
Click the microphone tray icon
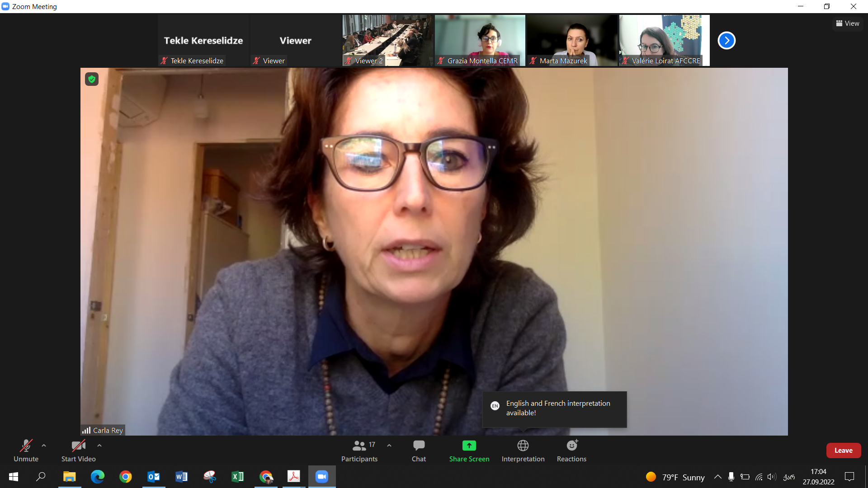731,477
